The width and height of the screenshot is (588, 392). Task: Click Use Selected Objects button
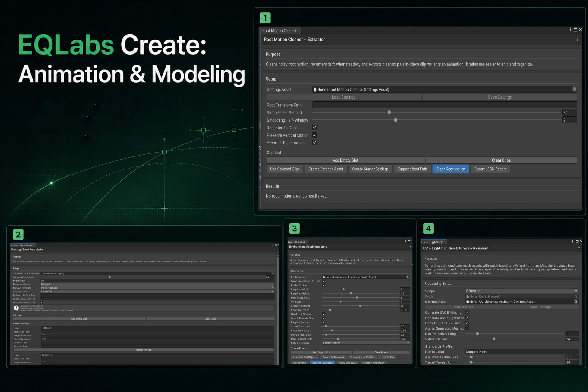[305, 357]
